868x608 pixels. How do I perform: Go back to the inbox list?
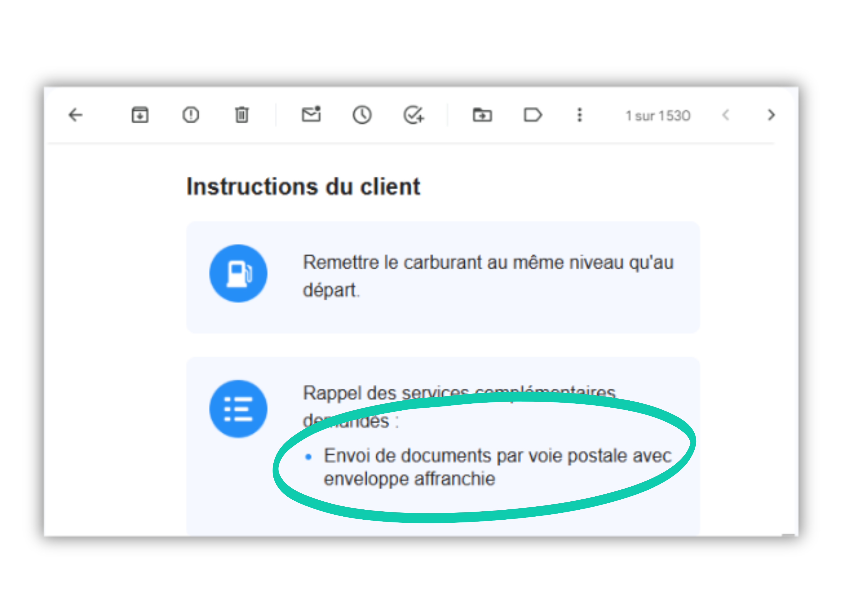point(75,115)
